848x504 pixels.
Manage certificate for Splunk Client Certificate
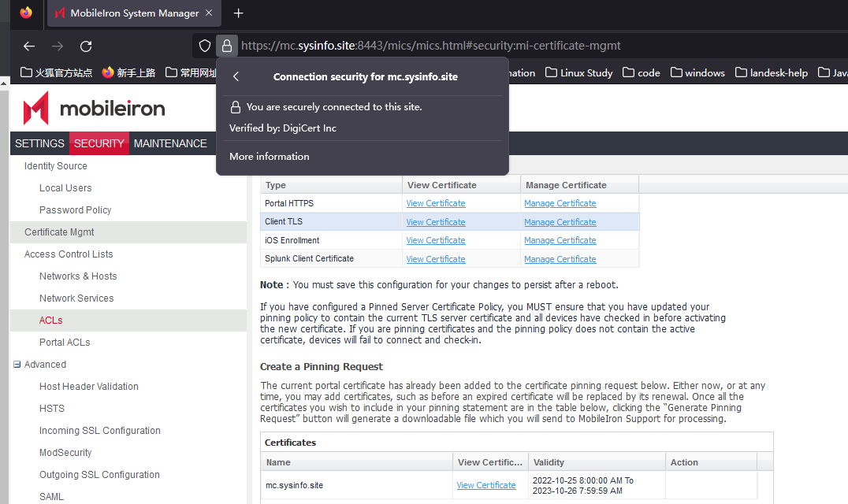click(560, 259)
